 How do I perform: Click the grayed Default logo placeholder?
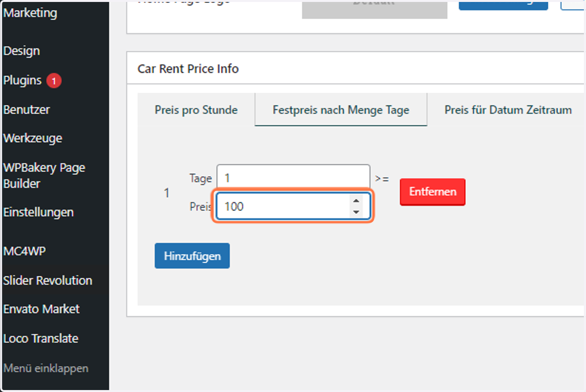click(x=375, y=9)
